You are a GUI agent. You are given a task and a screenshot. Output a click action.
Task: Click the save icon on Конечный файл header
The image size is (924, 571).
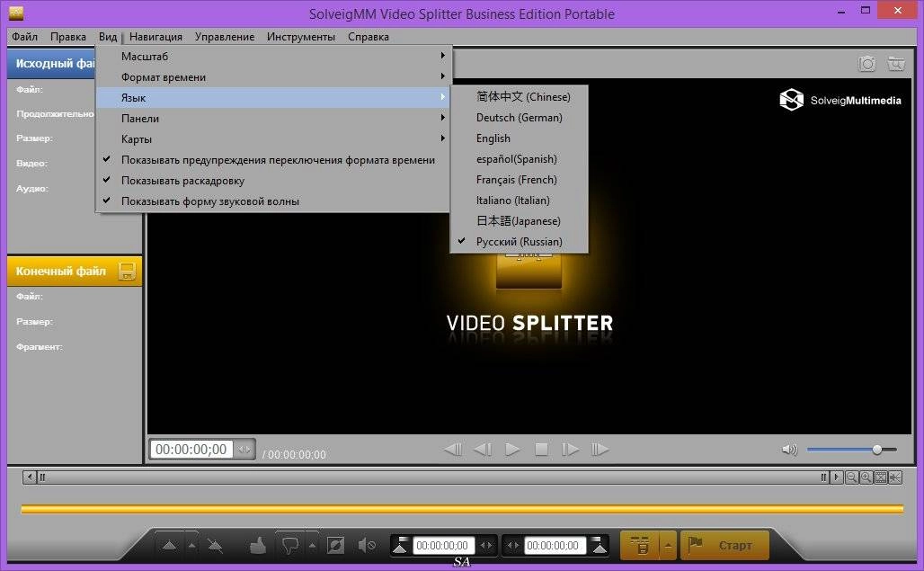[x=127, y=271]
